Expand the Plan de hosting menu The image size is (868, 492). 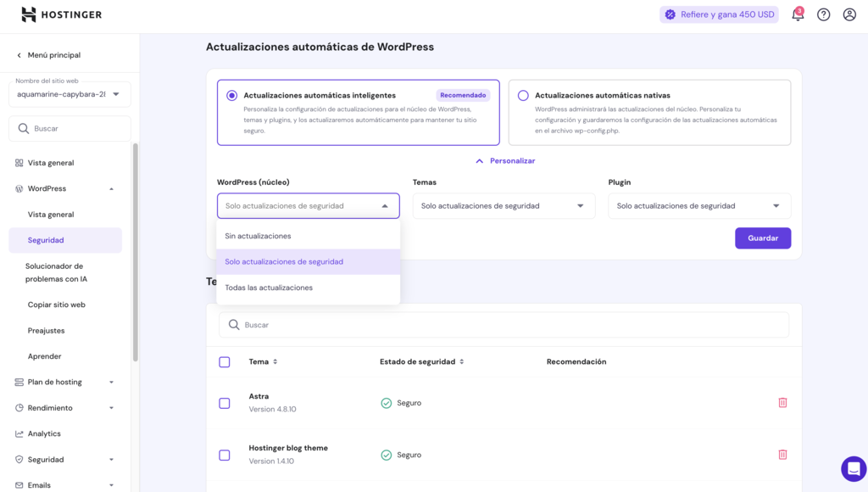pos(56,382)
